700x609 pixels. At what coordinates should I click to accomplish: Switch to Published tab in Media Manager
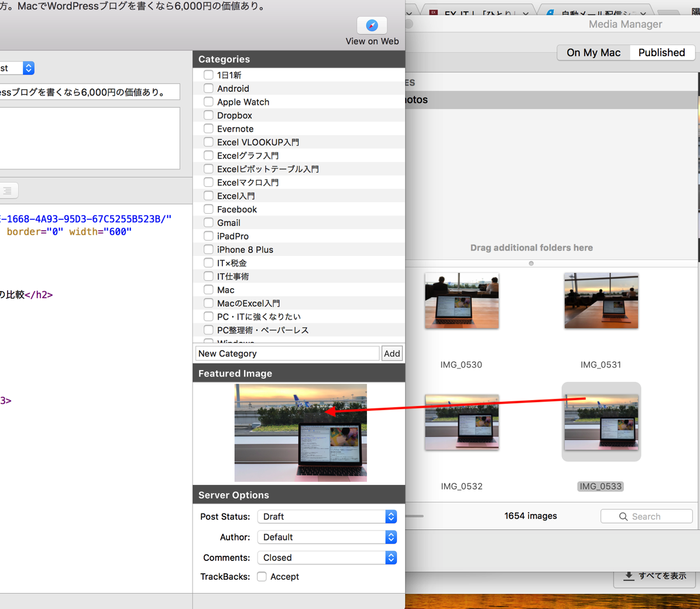(661, 53)
